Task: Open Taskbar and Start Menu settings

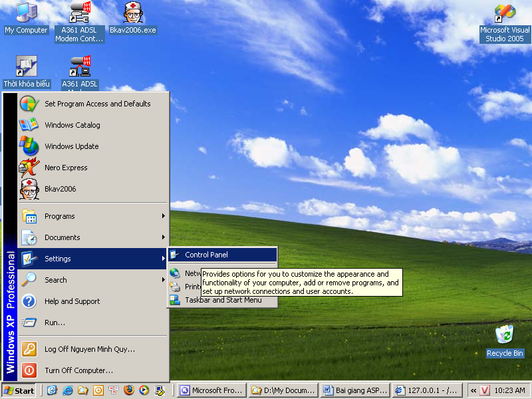Action: coord(223,300)
